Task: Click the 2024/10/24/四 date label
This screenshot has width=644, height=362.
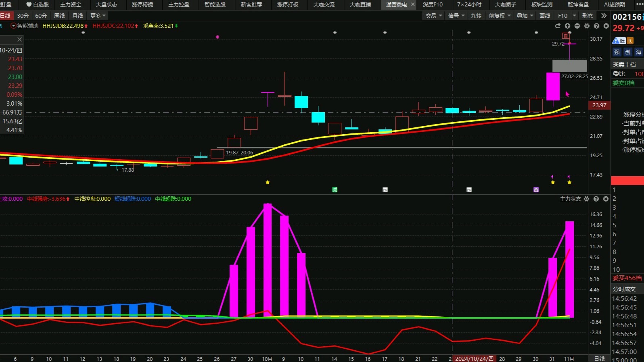Action: (474, 359)
